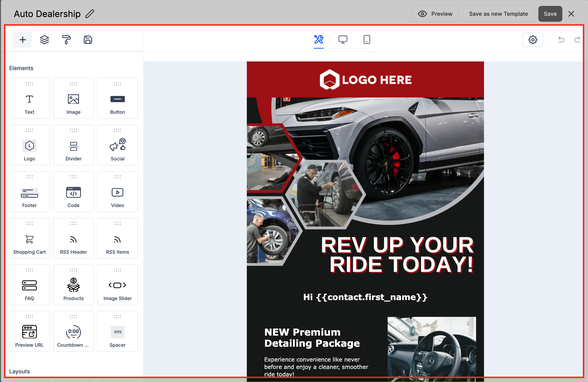Open the layers panel icon

tap(44, 39)
